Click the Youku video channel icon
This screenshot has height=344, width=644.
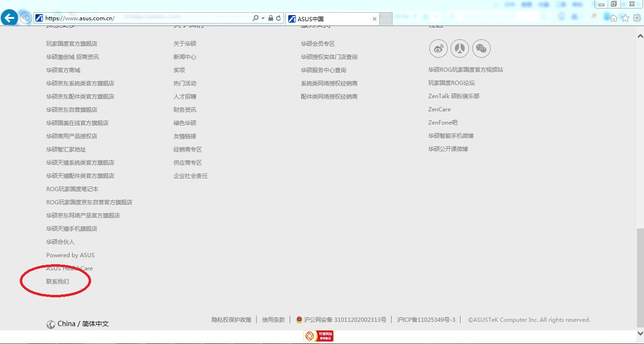coord(460,48)
